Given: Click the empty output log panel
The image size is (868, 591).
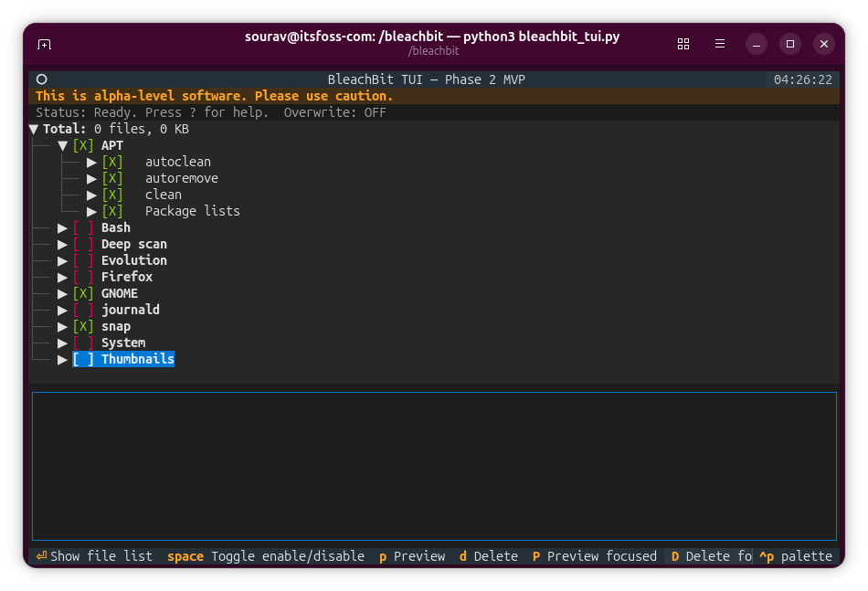Looking at the screenshot, I should [x=434, y=466].
